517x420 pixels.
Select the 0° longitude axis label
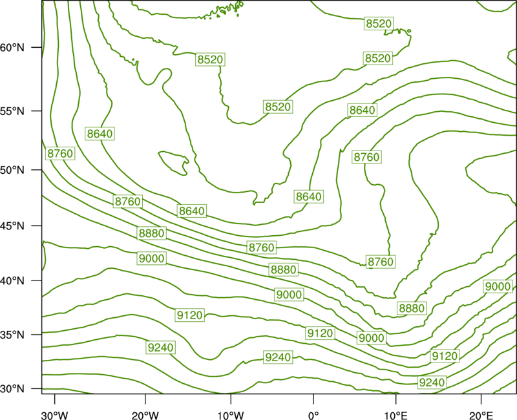(313, 415)
